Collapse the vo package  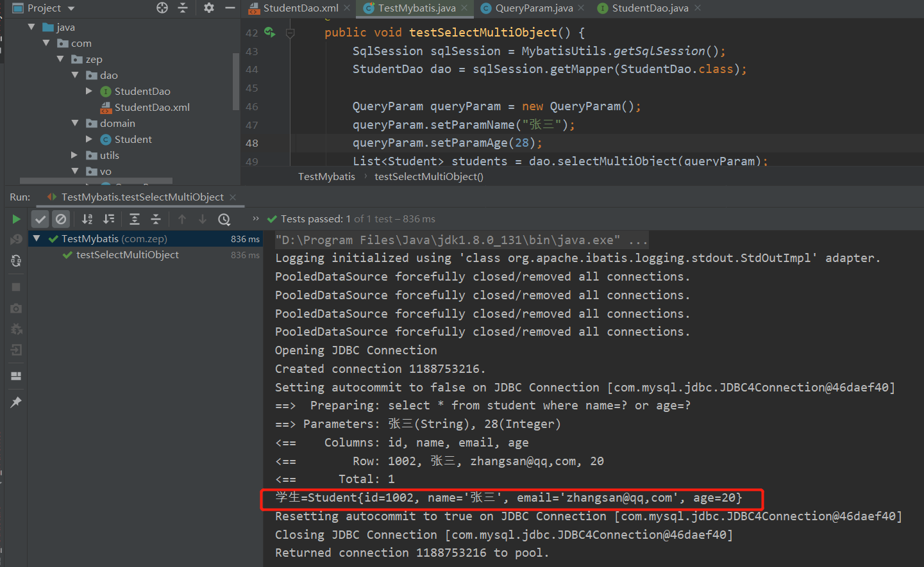click(75, 171)
